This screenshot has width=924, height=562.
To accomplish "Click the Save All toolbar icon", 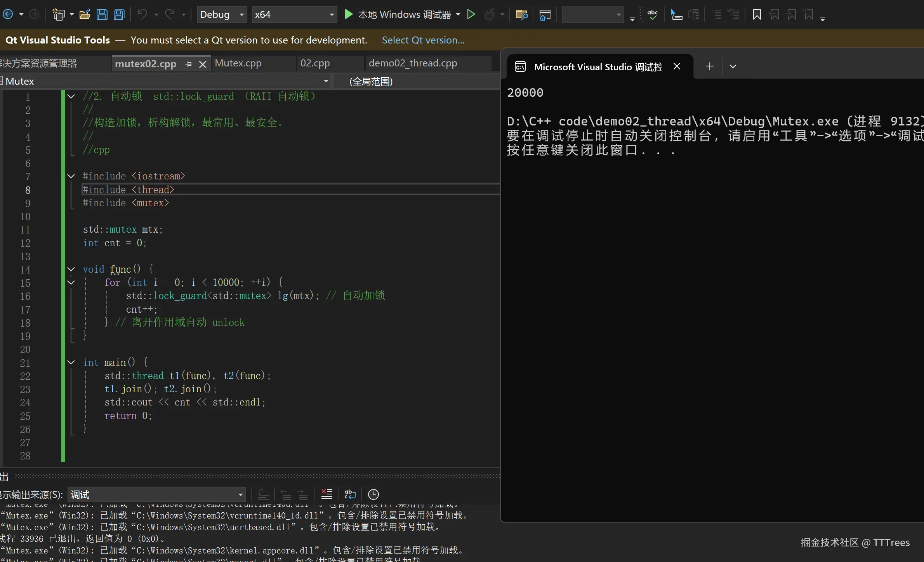I will (119, 14).
